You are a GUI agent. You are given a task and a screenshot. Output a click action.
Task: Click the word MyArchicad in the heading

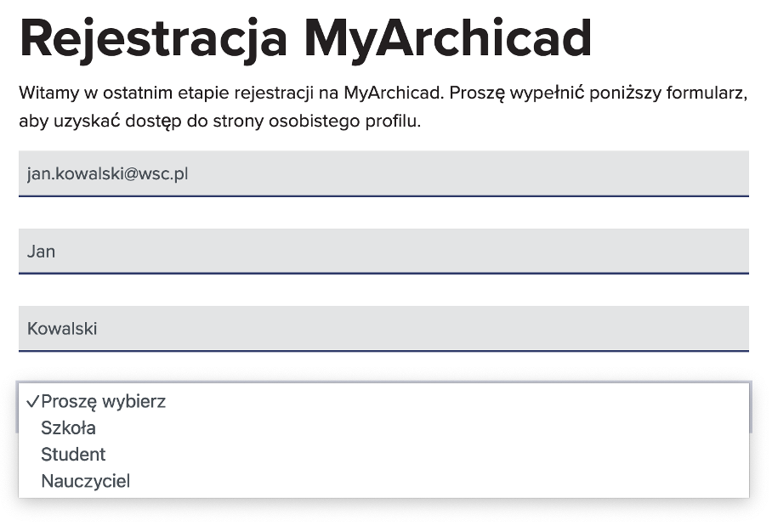(448, 37)
